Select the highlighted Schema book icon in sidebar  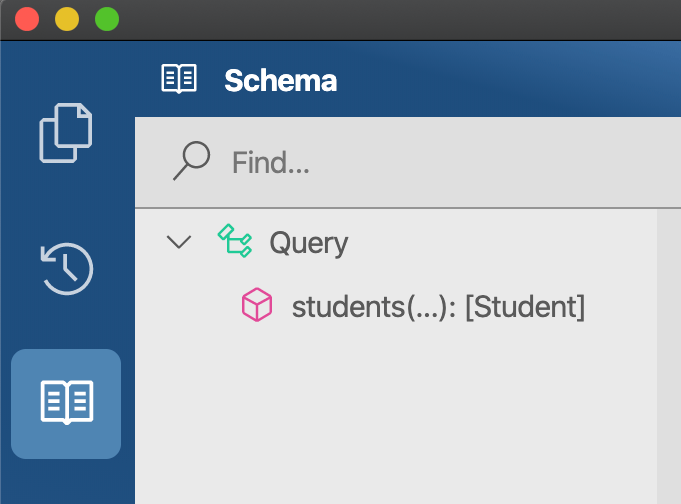pyautogui.click(x=66, y=403)
